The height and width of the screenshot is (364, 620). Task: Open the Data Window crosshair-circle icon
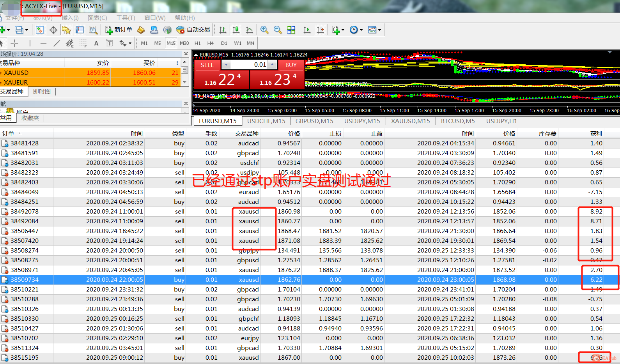click(53, 30)
